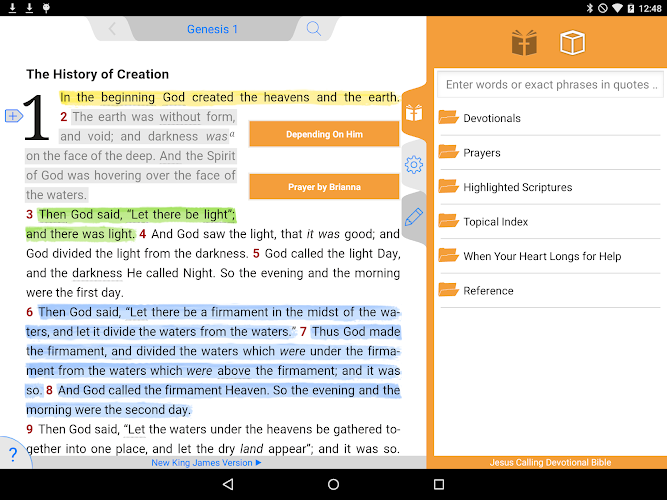Tap the 12:48 clock
667x500 pixels.
[650, 8]
